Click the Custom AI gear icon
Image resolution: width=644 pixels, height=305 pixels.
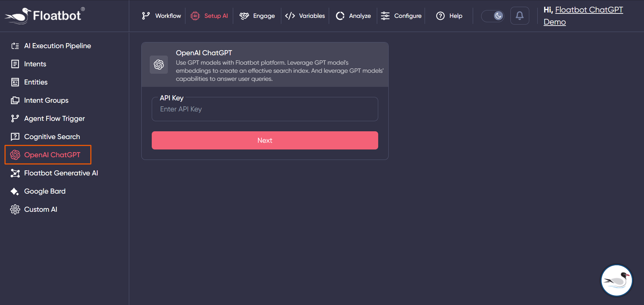tap(15, 209)
